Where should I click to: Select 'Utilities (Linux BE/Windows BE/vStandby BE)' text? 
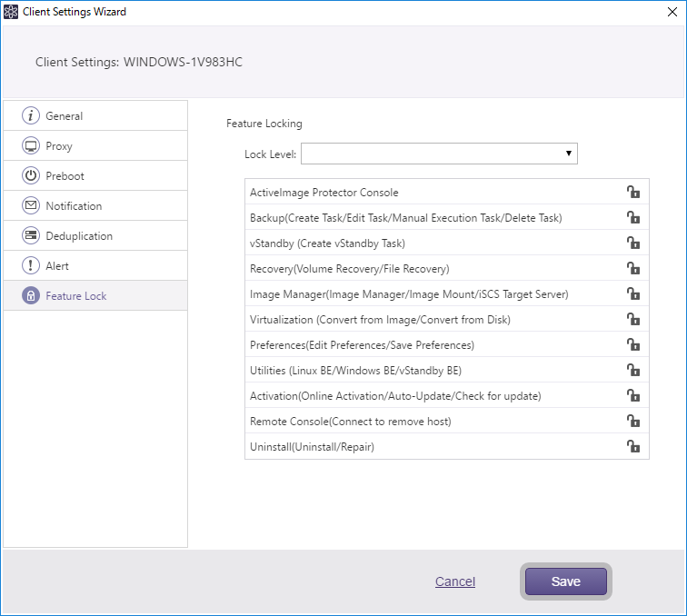(x=356, y=370)
